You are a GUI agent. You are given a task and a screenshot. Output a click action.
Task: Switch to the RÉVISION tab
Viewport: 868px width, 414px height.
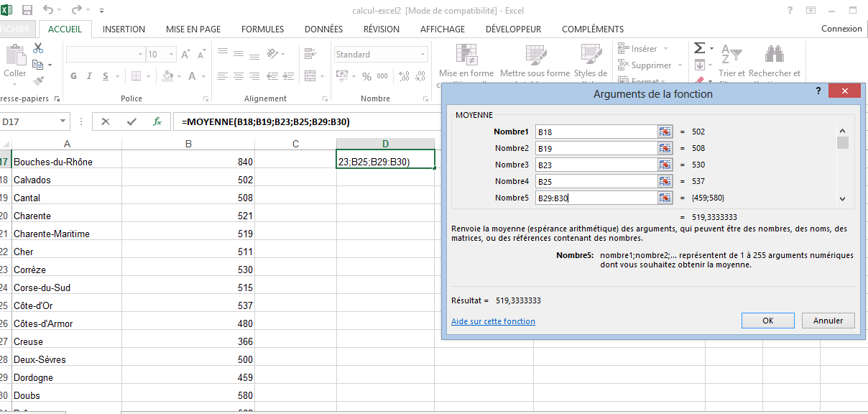[382, 29]
